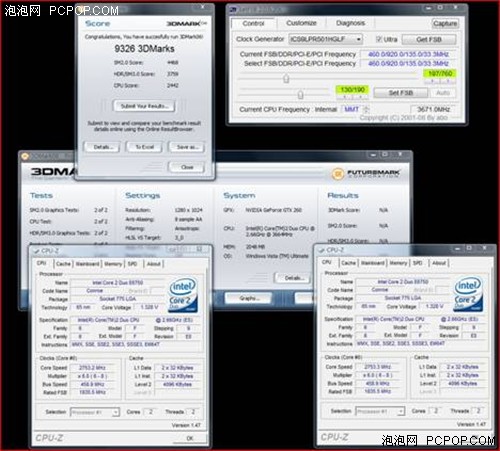
Task: Click the upper FSB frequency slider handle
Action: [286, 79]
